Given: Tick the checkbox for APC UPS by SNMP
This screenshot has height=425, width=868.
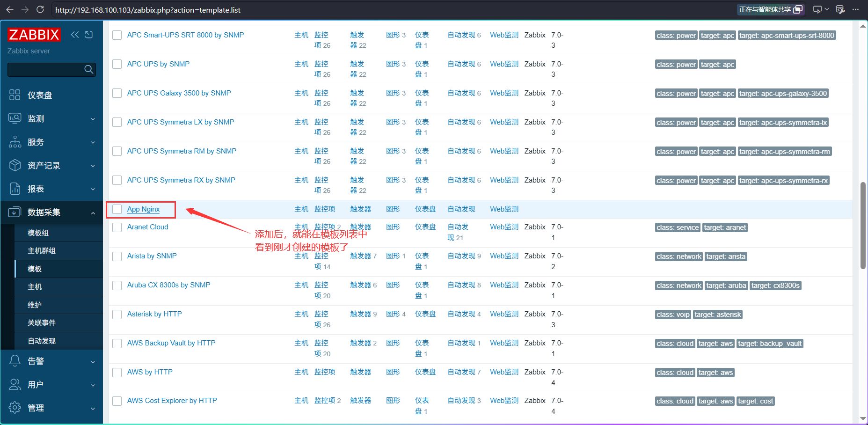Looking at the screenshot, I should (x=117, y=64).
